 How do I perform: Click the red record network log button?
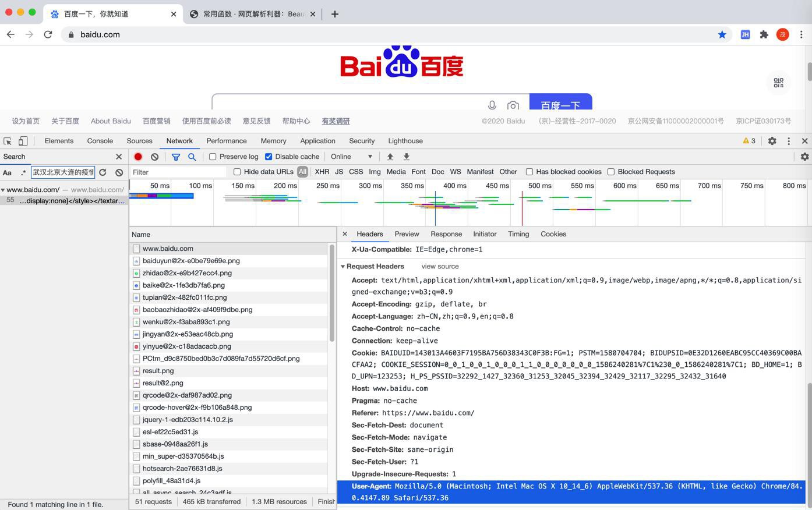point(138,157)
